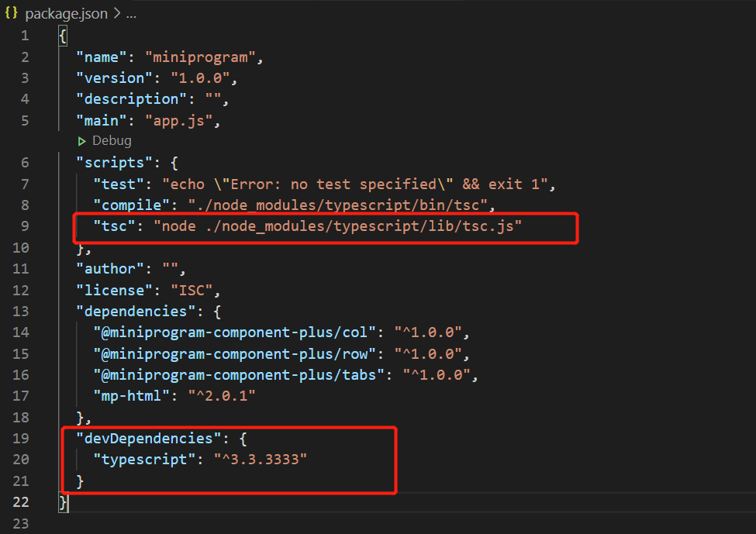Click the Debug play triangle icon

[82, 141]
